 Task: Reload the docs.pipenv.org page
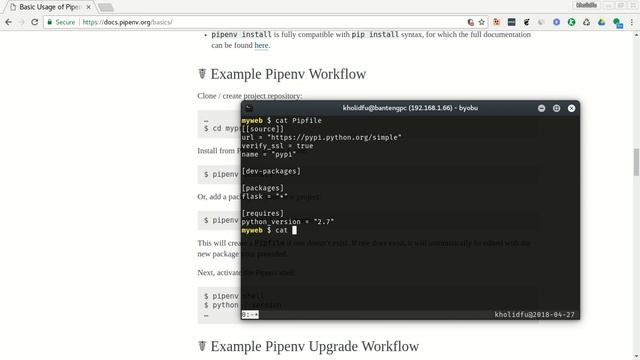click(x=35, y=22)
